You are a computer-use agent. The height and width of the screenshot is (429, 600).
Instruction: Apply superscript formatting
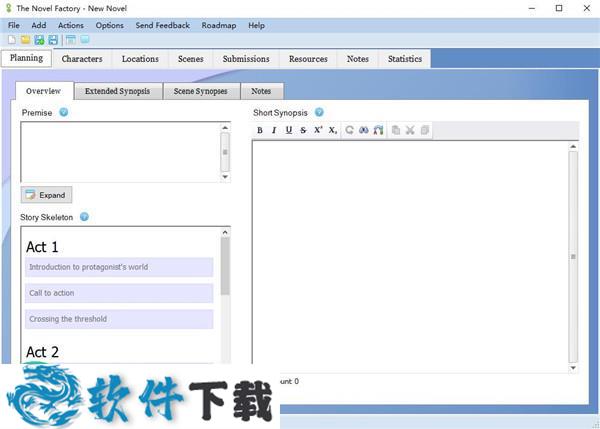318,130
